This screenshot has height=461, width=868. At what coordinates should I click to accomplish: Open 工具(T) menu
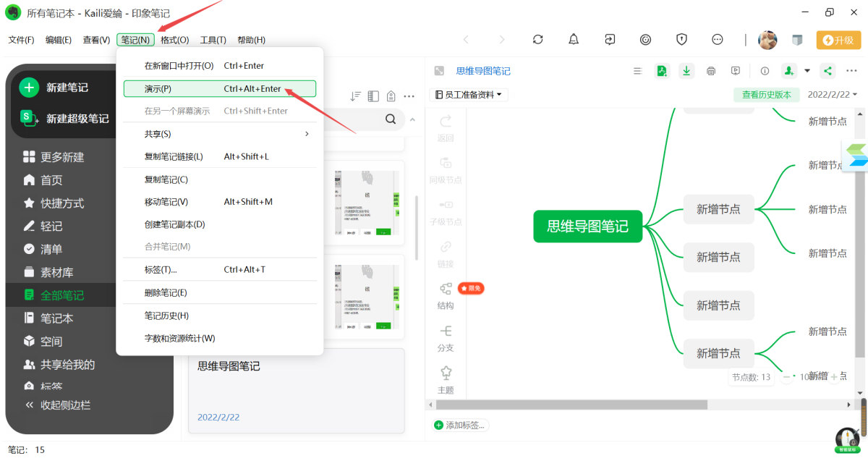(213, 40)
